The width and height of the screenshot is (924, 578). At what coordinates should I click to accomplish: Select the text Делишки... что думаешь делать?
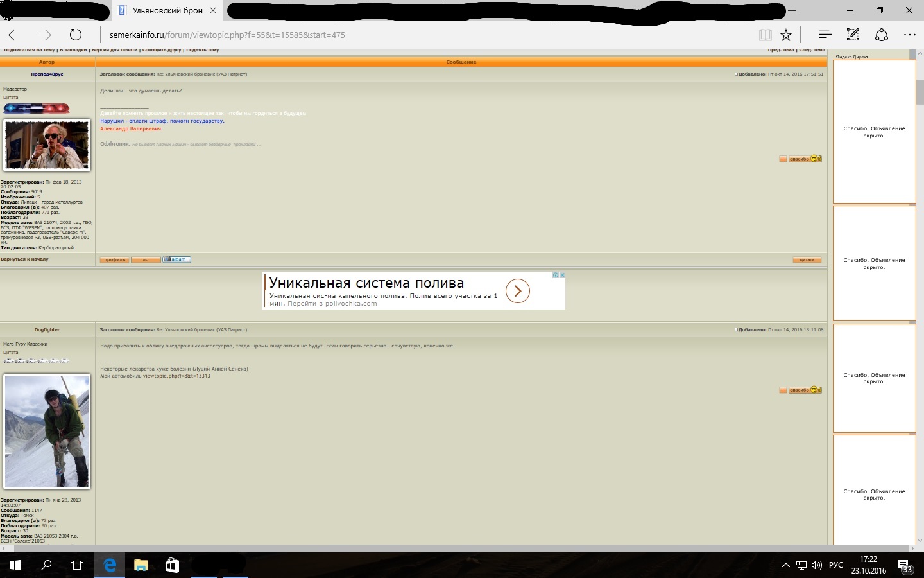(141, 91)
